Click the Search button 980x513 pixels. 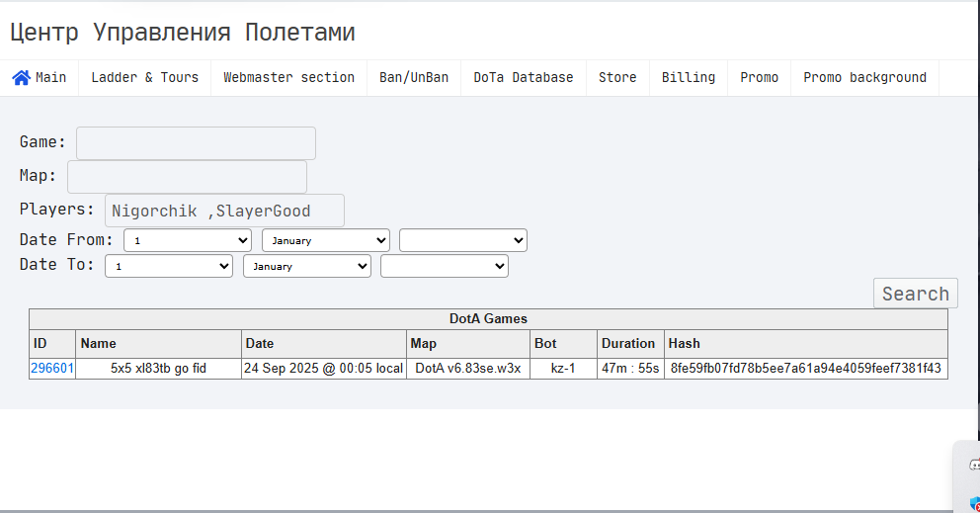916,294
